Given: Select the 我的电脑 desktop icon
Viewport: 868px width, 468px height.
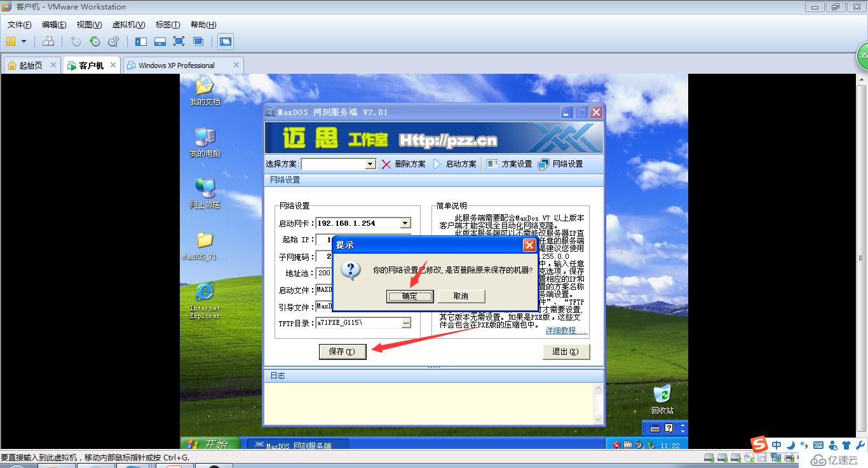Looking at the screenshot, I should tap(205, 142).
